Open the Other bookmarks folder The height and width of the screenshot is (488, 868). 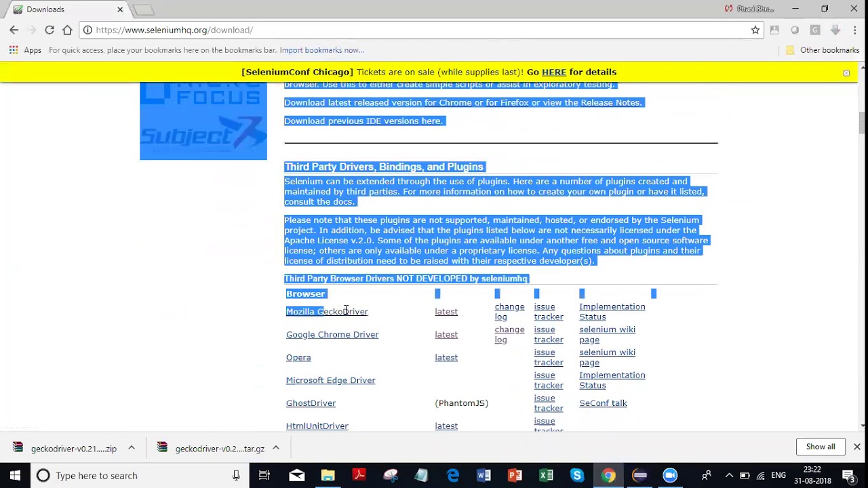point(823,50)
